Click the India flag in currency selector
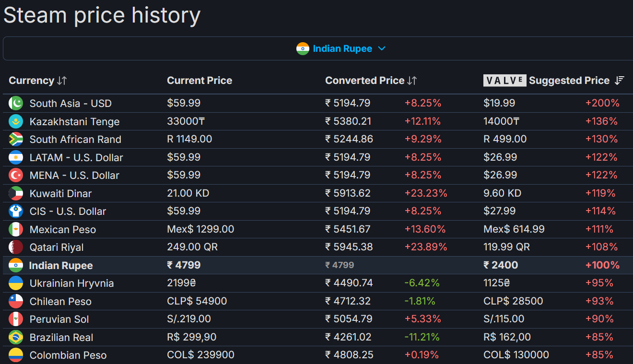The height and width of the screenshot is (364, 633). 303,48
